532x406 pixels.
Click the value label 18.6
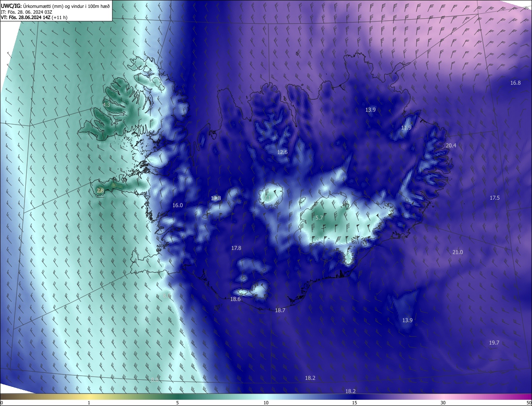pyautogui.click(x=235, y=299)
